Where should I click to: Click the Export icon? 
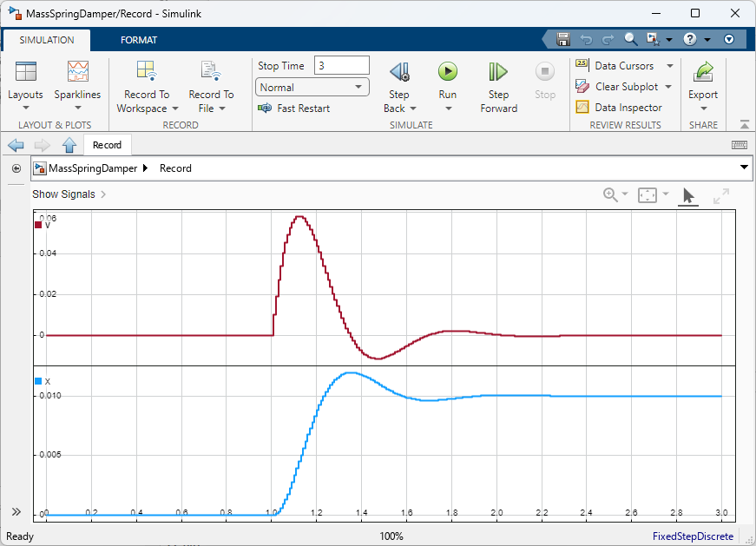tap(703, 72)
